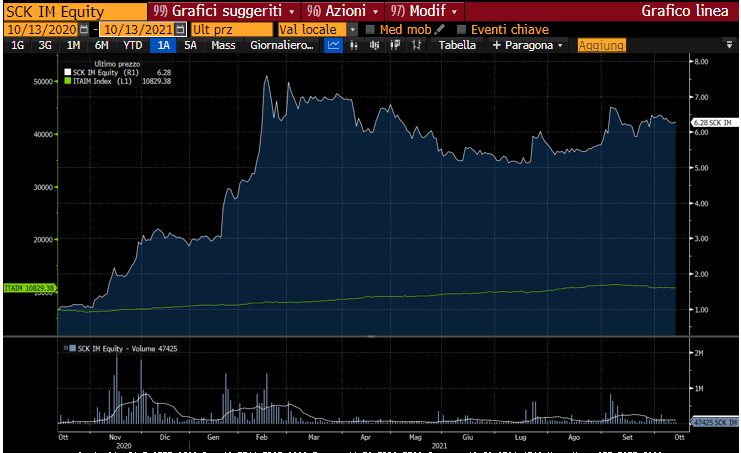
Task: Open the Azioni dropdown menu
Action: click(x=343, y=11)
